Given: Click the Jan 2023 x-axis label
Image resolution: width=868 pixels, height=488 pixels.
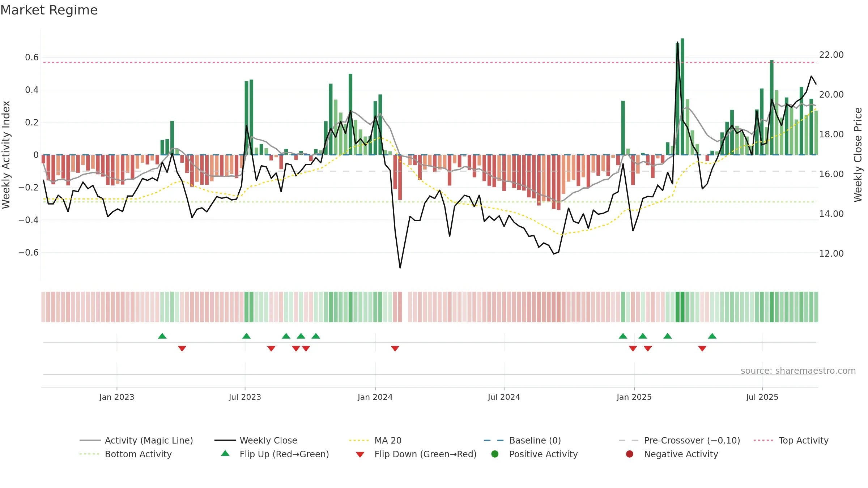Looking at the screenshot, I should pos(117,397).
